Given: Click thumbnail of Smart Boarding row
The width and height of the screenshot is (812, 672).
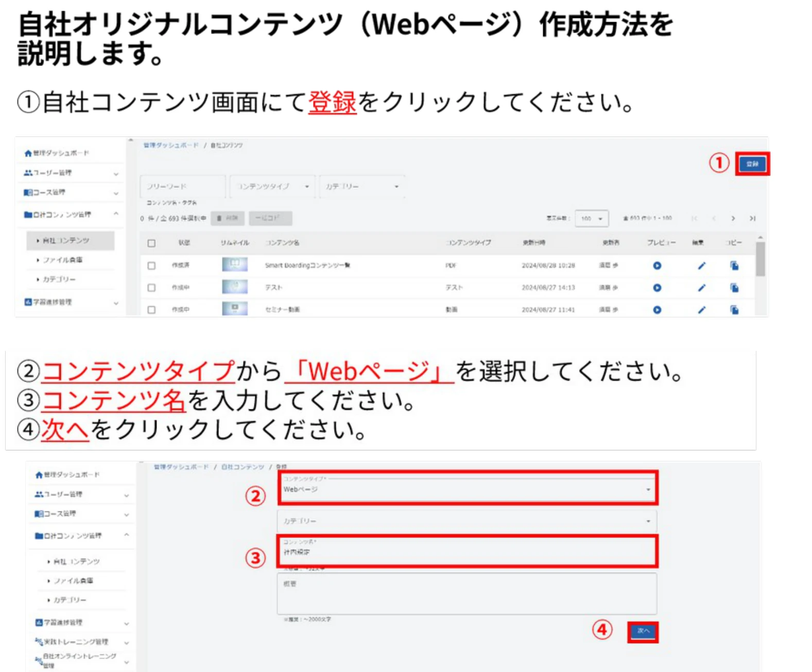Looking at the screenshot, I should point(235,265).
